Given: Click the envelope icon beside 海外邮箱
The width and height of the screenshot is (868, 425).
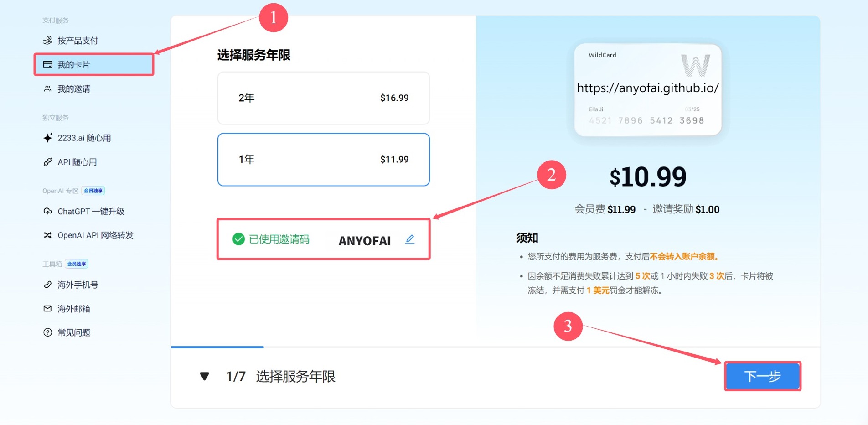Looking at the screenshot, I should point(47,309).
